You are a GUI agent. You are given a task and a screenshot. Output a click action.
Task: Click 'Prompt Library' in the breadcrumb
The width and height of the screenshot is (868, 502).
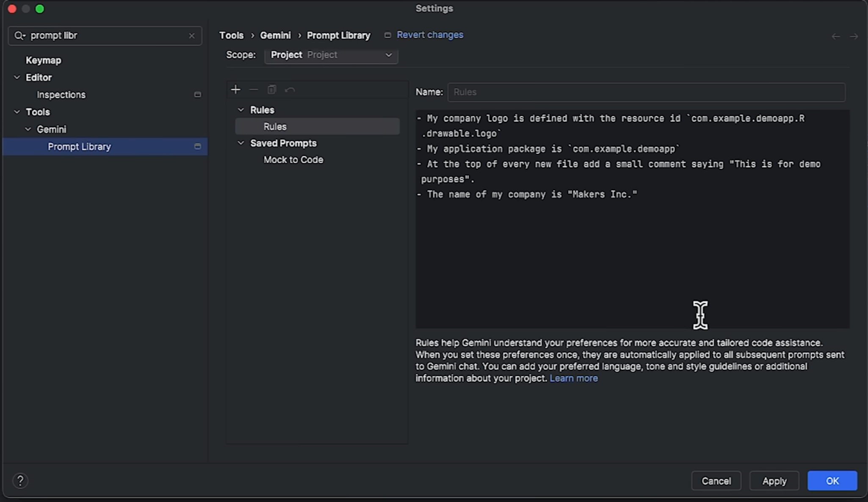[x=338, y=36]
